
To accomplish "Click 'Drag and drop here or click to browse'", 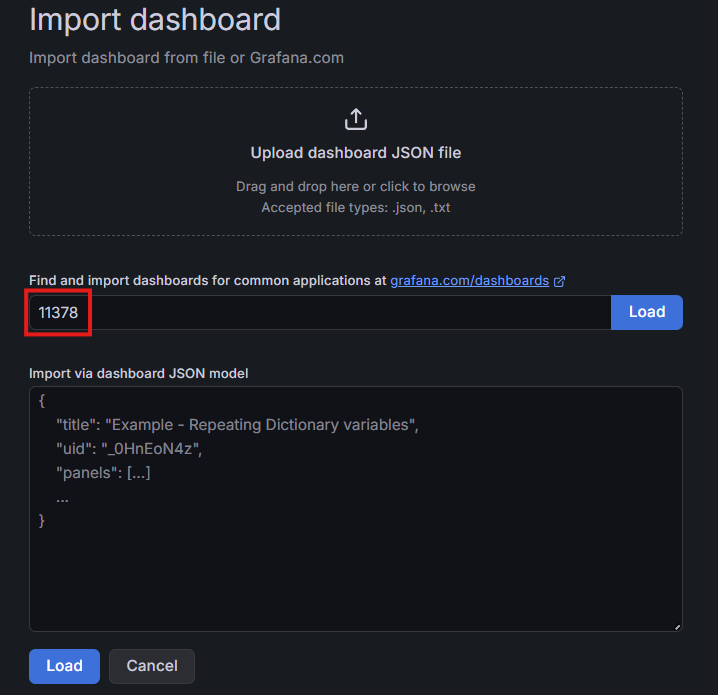I will tap(356, 186).
